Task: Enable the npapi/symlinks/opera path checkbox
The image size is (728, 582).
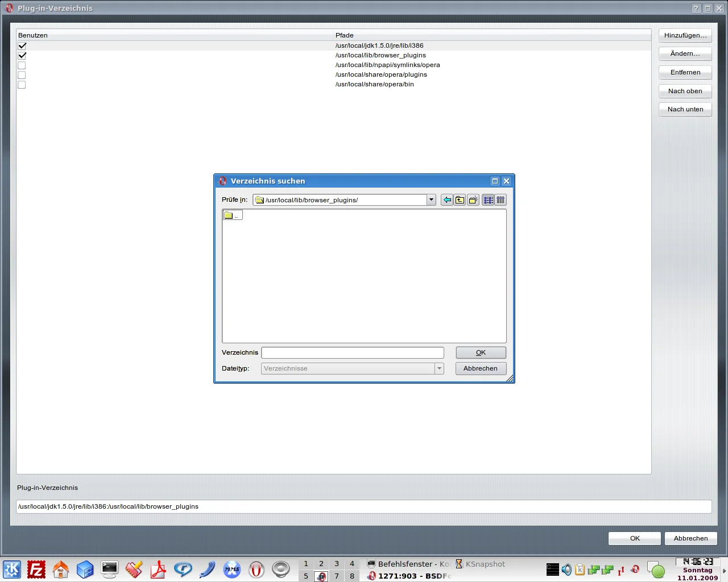Action: 22,65
